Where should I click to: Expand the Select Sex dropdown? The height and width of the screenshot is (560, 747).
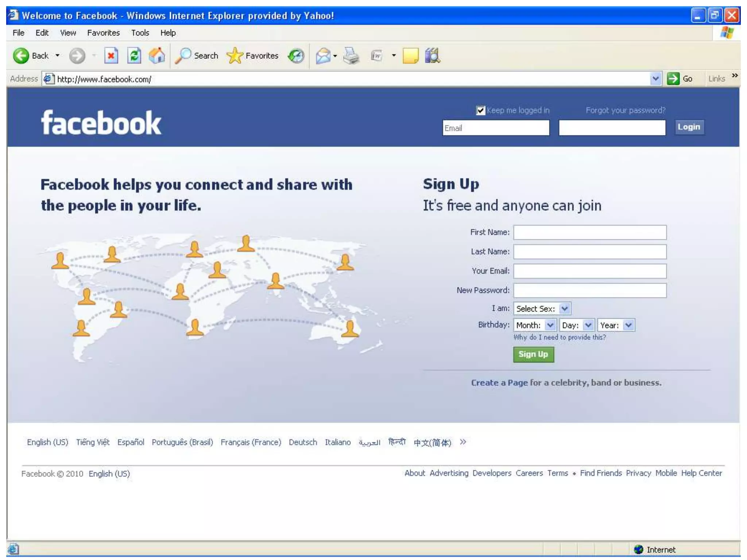click(565, 309)
